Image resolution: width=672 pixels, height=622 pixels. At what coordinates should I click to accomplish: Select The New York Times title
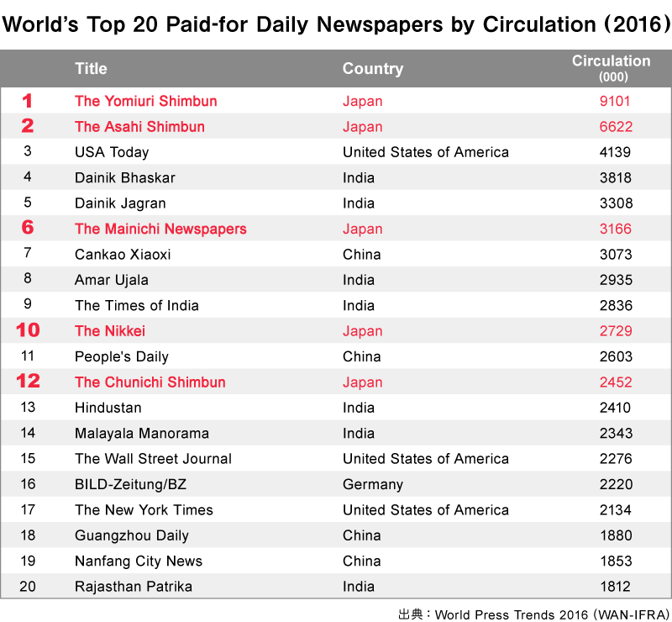coord(144,509)
